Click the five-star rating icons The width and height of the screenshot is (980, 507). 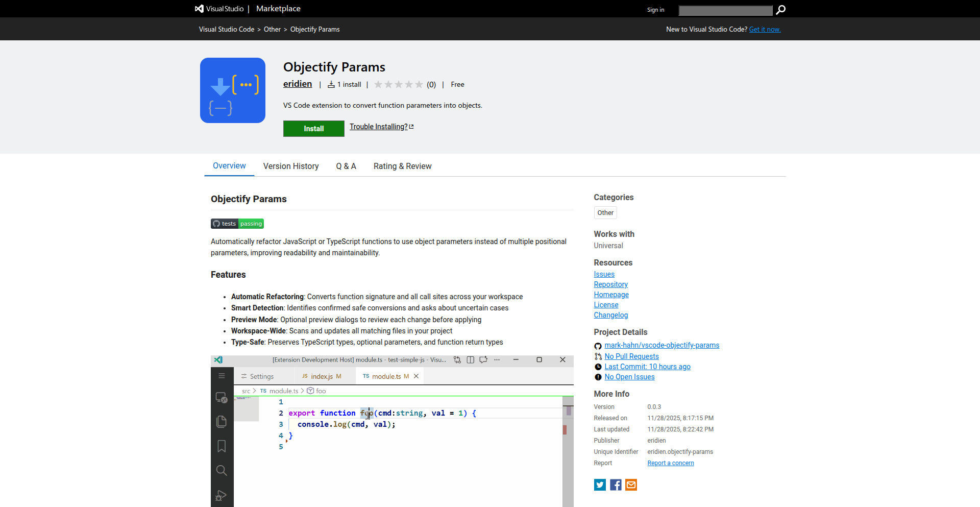click(399, 84)
